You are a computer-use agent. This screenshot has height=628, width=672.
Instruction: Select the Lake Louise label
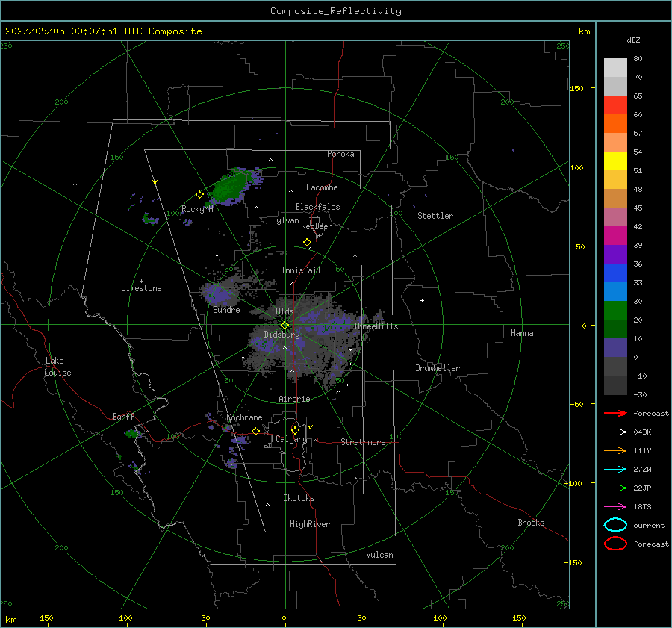tap(57, 367)
